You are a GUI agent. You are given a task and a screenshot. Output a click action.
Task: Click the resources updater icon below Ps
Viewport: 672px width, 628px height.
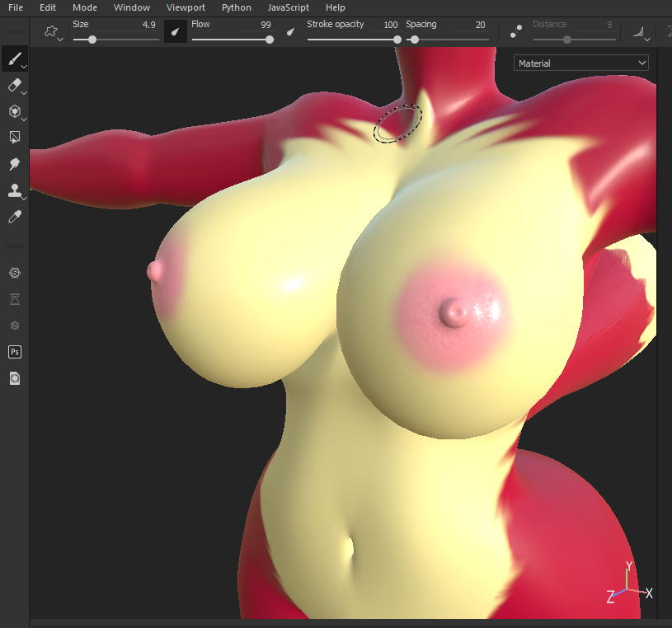click(15, 378)
